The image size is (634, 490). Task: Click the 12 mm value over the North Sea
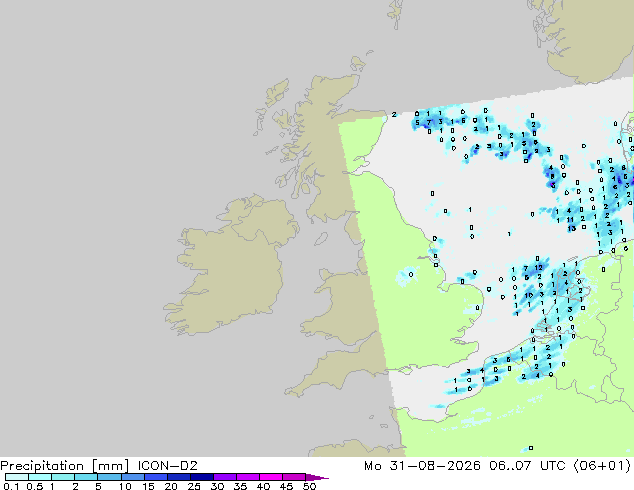point(538,268)
